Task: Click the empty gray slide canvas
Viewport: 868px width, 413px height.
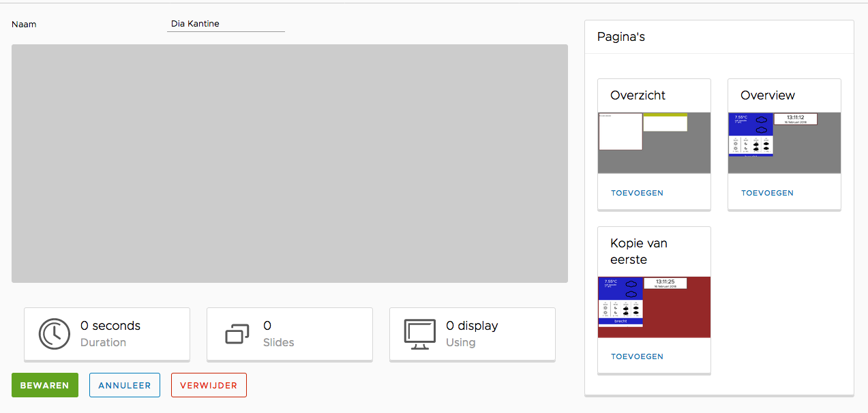Action: click(290, 164)
